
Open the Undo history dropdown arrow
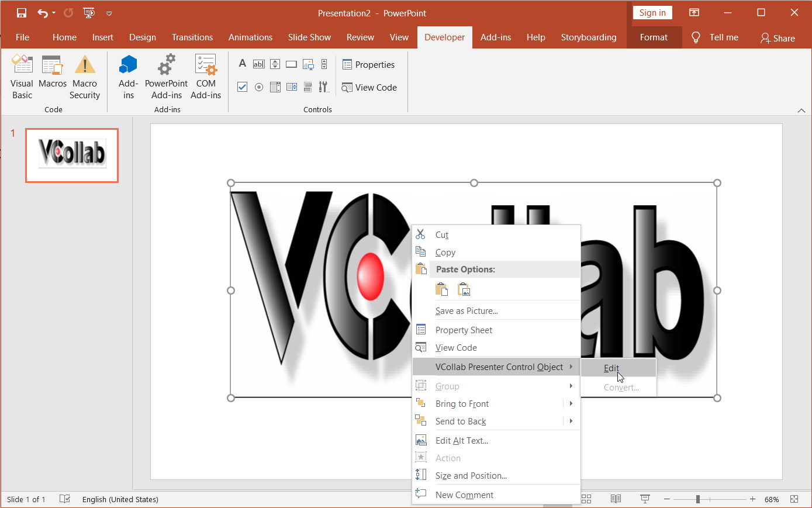tap(54, 13)
